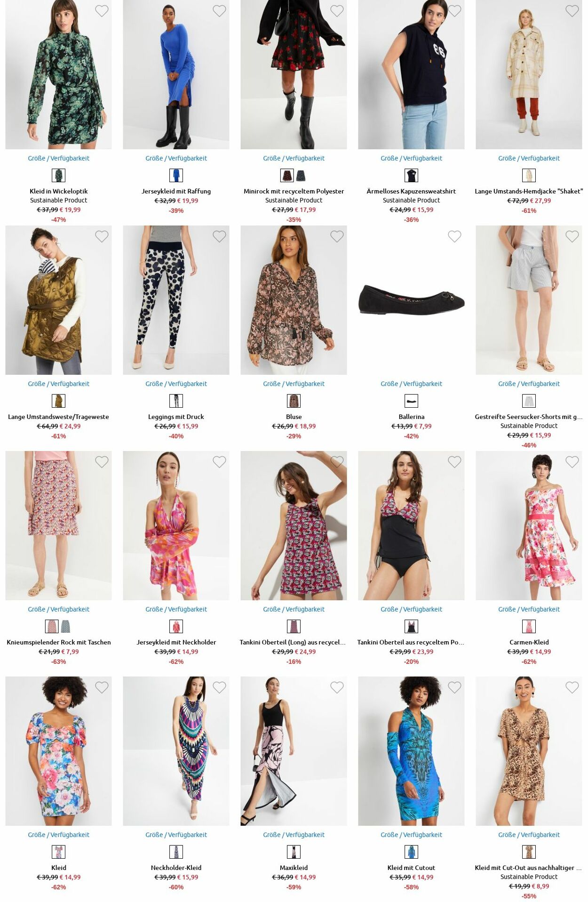Add Kleid in Wickeloptik to wishlist heart
Screen dimensions: 588x902
pyautogui.click(x=102, y=11)
